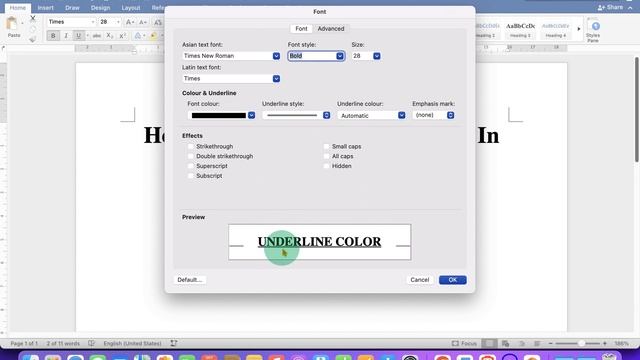
Task: Click the word count 2 of 11 words
Action: (63, 344)
